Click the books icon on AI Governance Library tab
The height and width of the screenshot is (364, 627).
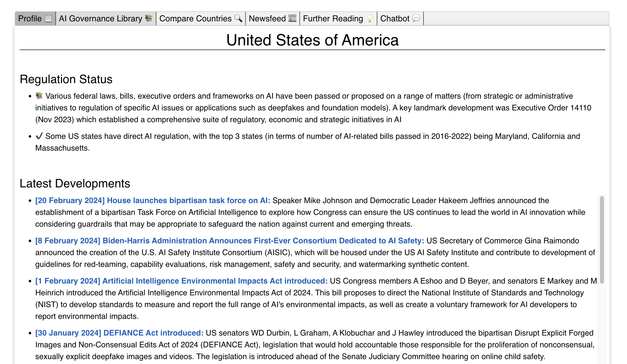point(148,18)
